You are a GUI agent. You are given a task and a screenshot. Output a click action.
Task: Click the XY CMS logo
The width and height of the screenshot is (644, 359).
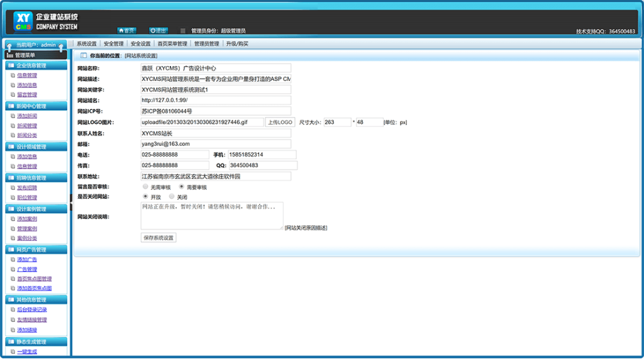coord(23,21)
